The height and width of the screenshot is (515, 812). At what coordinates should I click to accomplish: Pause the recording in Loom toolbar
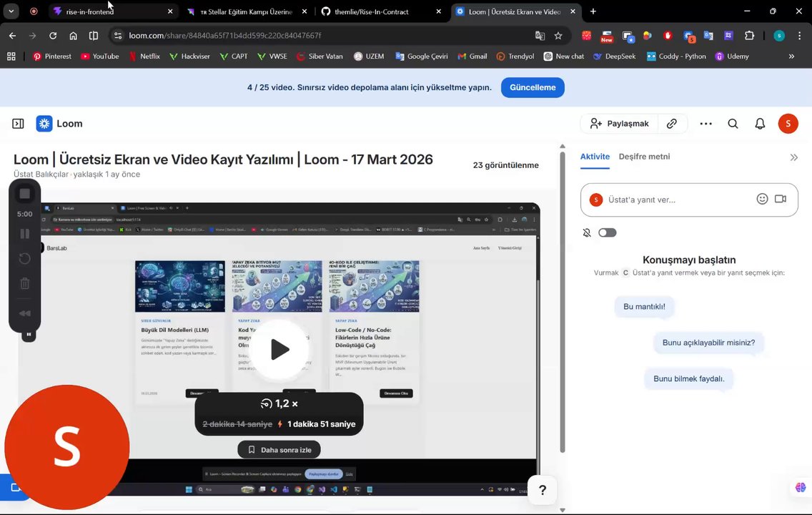24,234
